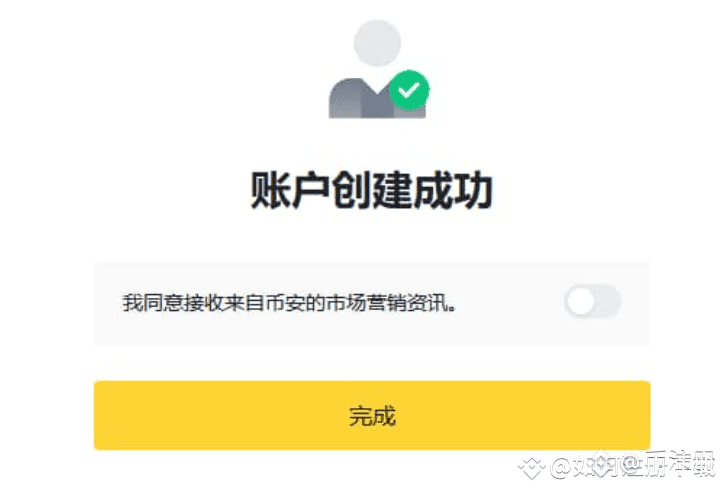This screenshot has width=724, height=489.
Task: Click the toggle's white round knob
Action: tap(580, 302)
